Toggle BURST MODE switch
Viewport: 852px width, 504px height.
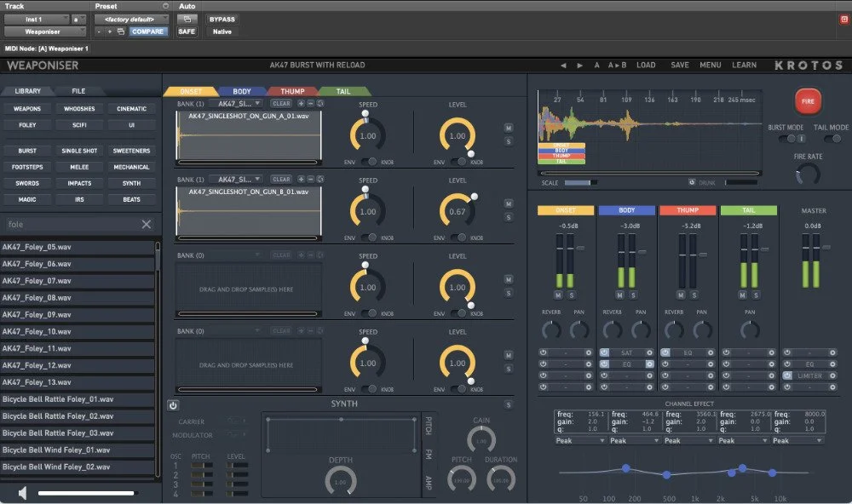(786, 139)
